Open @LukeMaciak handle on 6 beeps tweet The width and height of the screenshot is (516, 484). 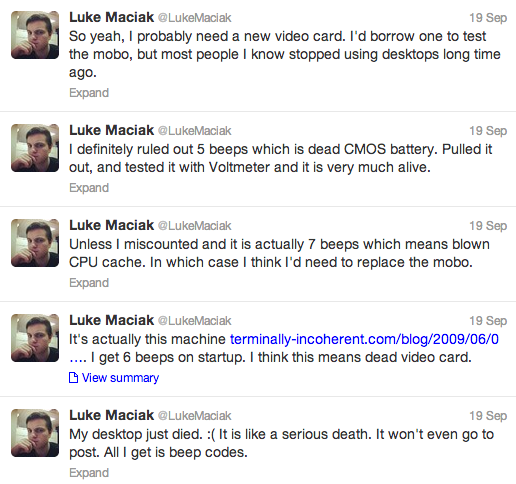pyautogui.click(x=194, y=321)
